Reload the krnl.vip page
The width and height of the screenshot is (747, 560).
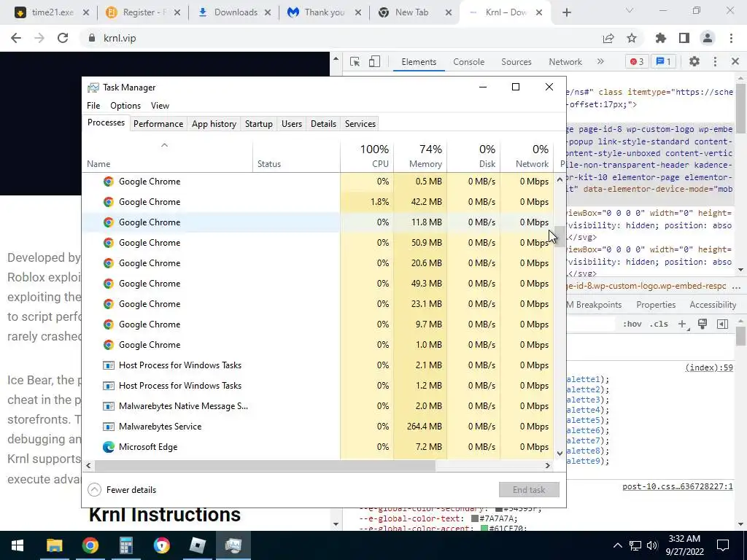point(63,38)
